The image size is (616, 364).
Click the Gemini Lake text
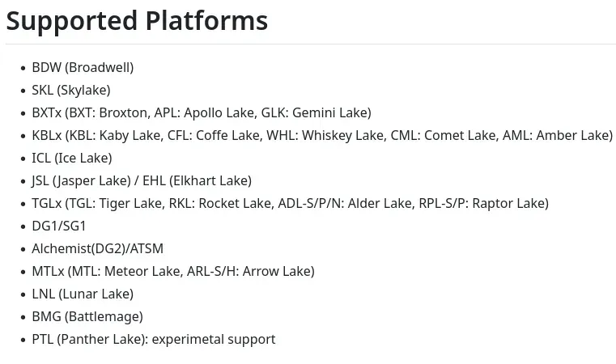[x=329, y=112]
